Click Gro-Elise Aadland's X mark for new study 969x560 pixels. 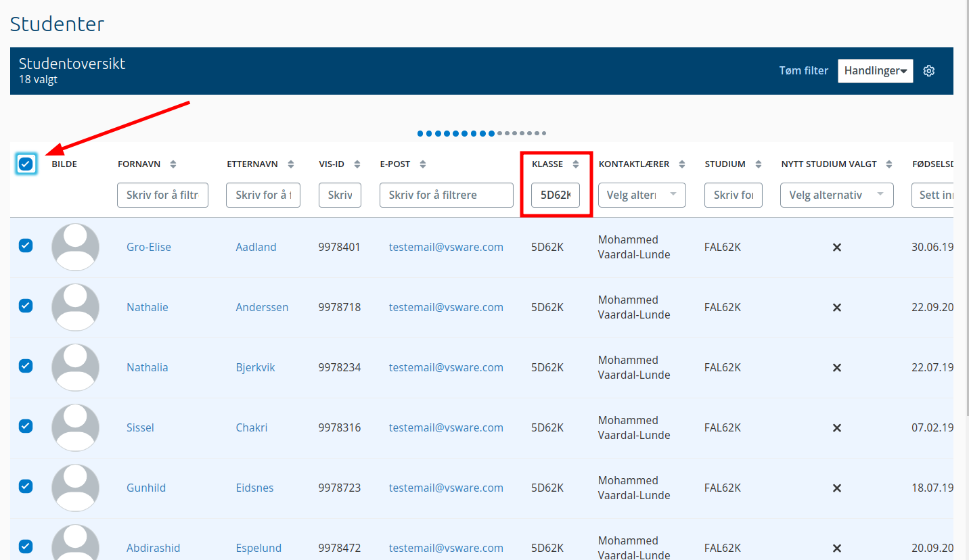(837, 248)
